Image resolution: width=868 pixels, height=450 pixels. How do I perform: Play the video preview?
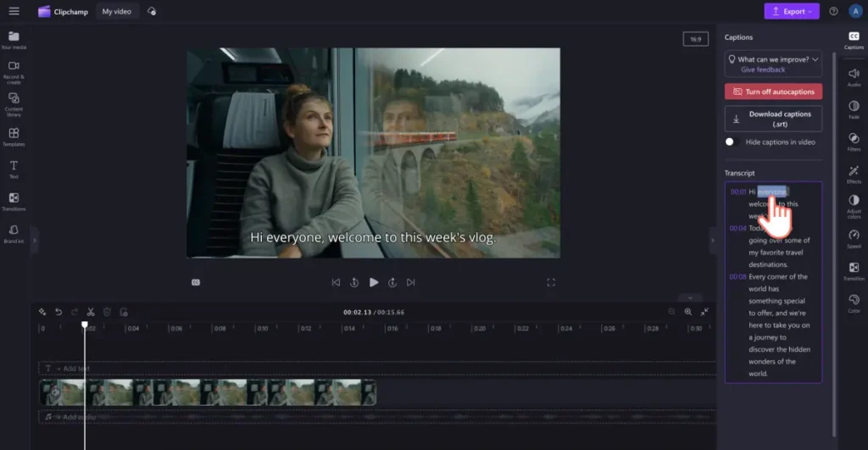[374, 282]
